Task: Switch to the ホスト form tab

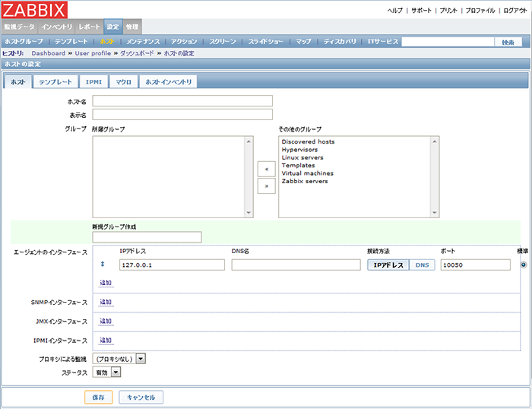Action: tap(18, 82)
